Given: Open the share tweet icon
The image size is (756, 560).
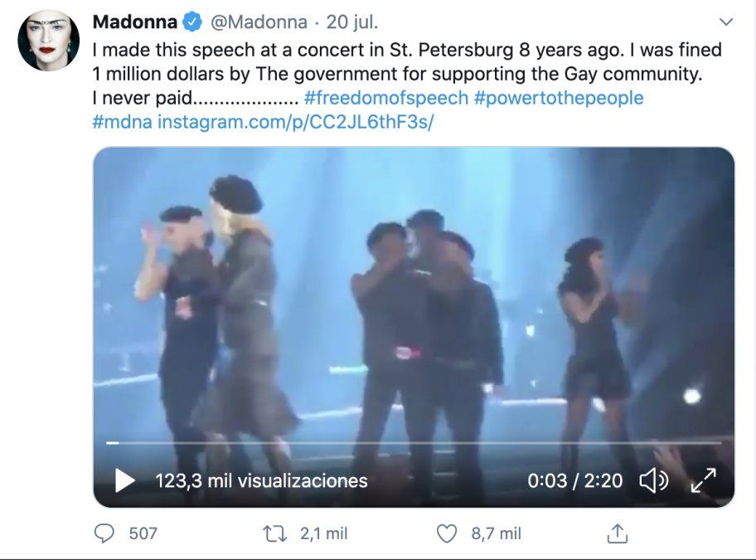Looking at the screenshot, I should coord(616,533).
